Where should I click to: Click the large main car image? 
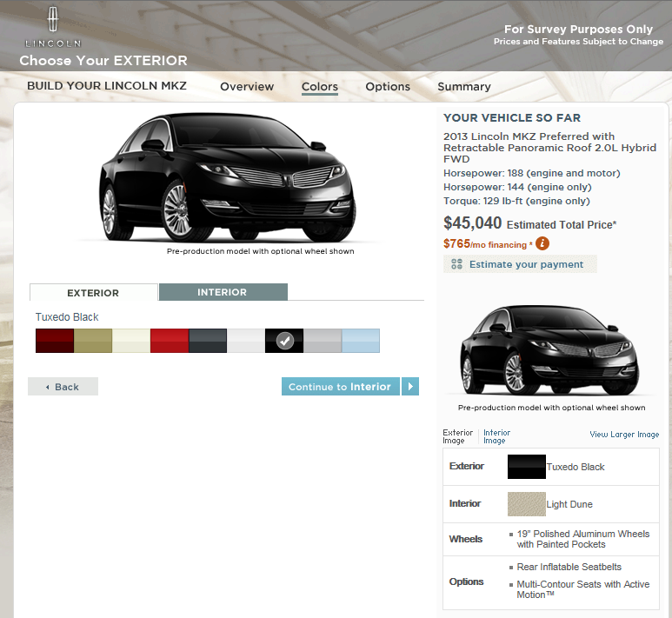click(x=227, y=178)
